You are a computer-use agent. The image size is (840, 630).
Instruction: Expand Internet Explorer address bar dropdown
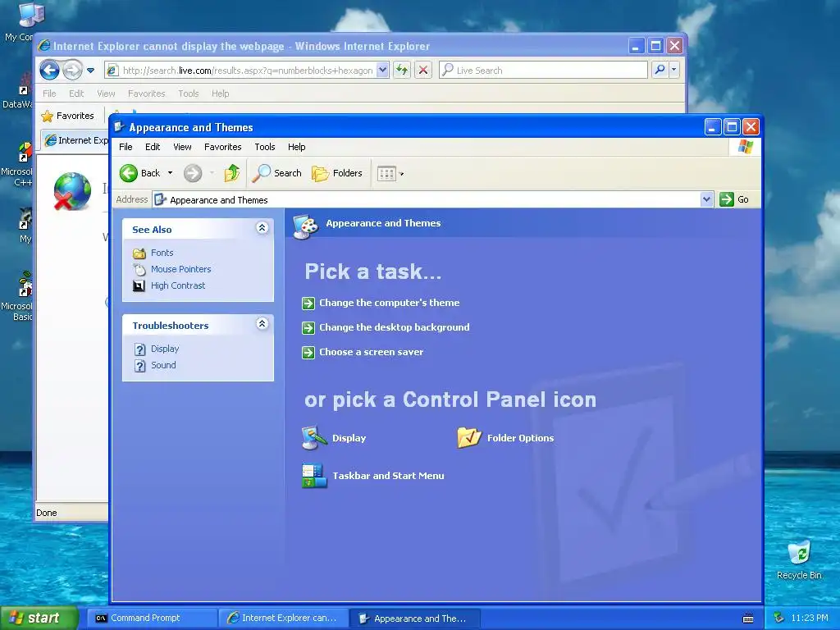(x=382, y=70)
